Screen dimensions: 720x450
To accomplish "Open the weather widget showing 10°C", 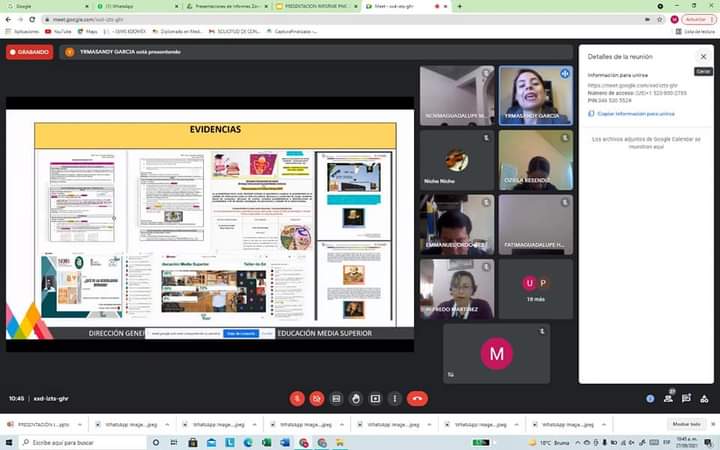I will tap(548, 442).
